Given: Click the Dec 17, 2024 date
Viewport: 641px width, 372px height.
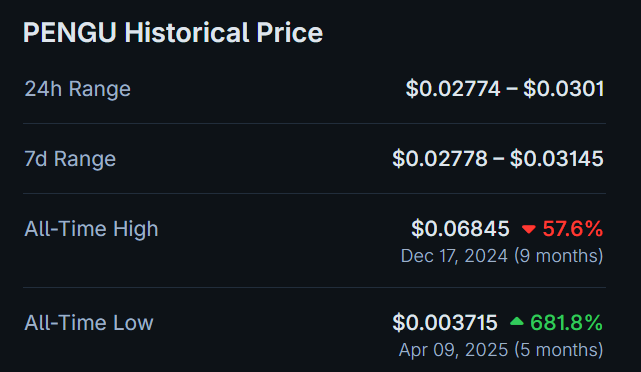Looking at the screenshot, I should coord(454,256).
